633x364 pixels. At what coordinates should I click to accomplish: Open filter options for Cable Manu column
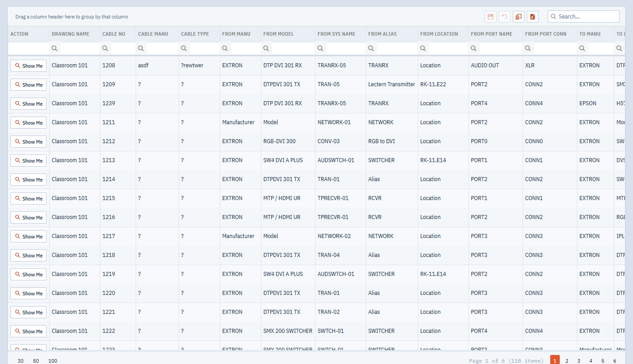141,48
